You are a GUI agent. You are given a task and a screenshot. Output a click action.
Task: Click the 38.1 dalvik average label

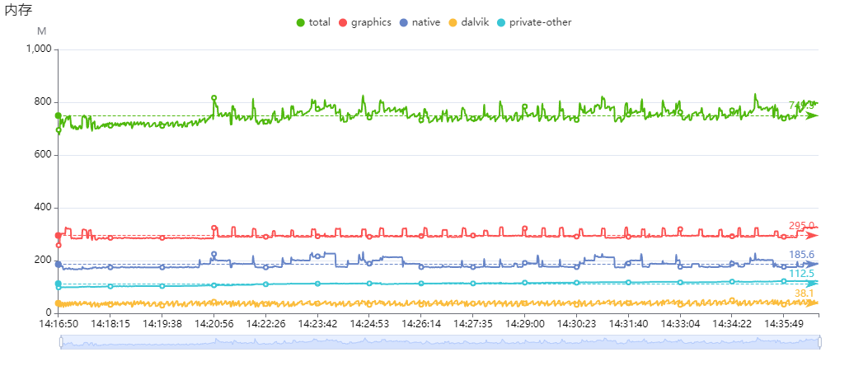click(804, 294)
